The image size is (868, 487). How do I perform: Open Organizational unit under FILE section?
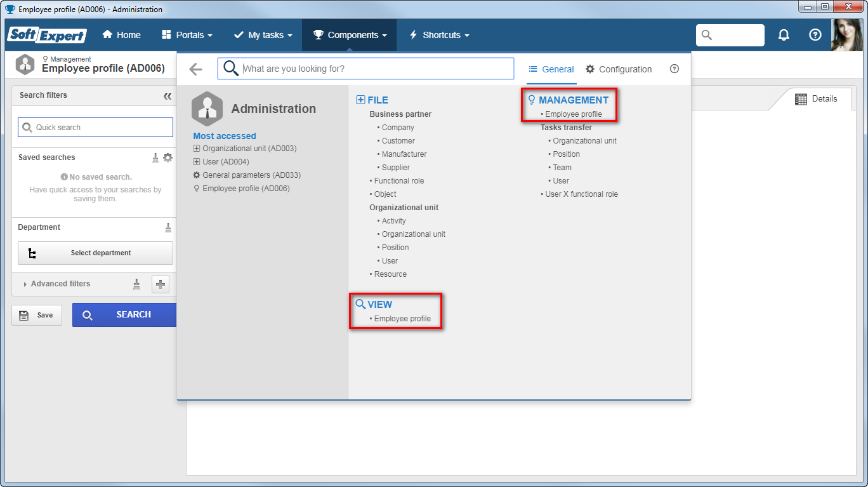413,234
